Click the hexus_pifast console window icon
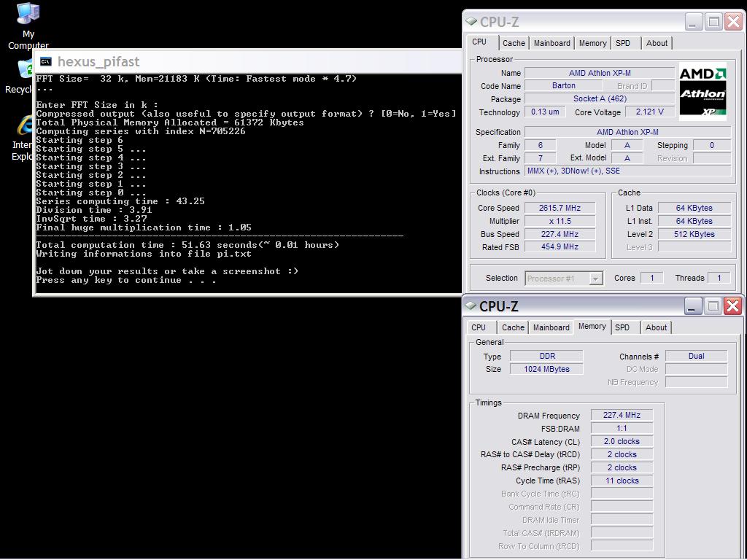 tap(46, 61)
